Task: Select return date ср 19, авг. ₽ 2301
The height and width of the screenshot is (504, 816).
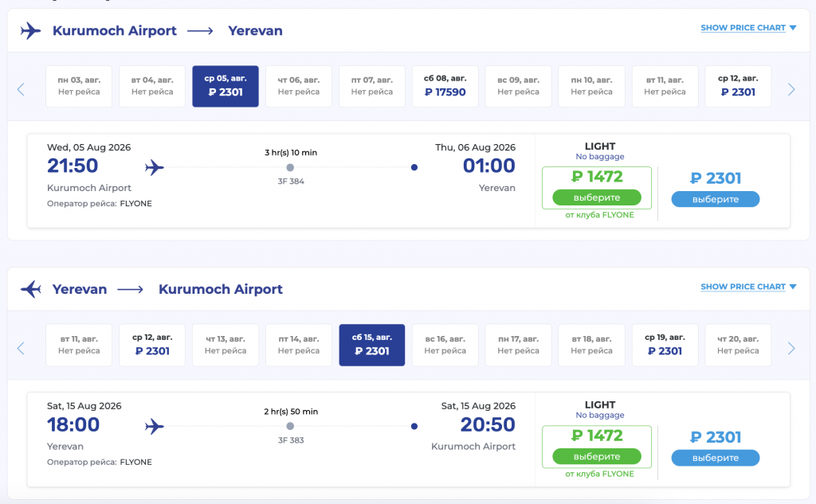Action: pos(665,345)
